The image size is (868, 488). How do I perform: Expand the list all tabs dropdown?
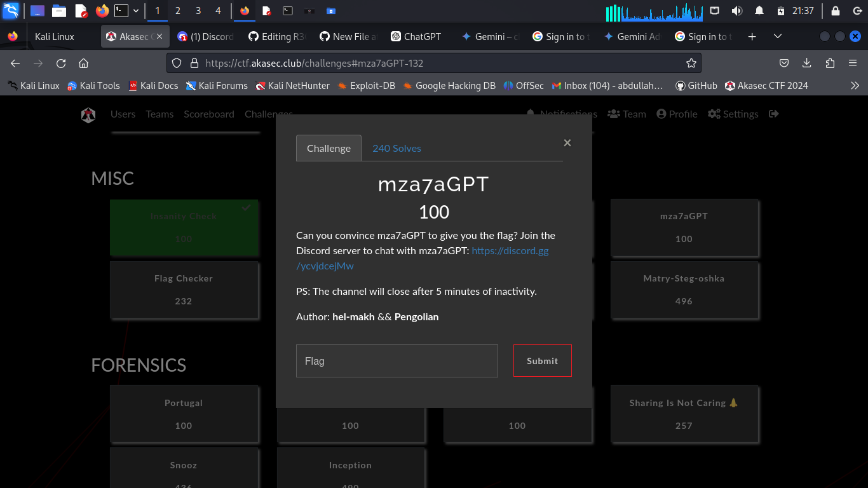click(x=778, y=37)
